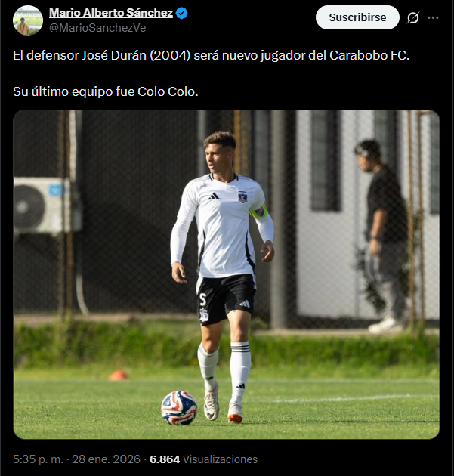Click the 28 ene. 2026 date

[x=107, y=459]
